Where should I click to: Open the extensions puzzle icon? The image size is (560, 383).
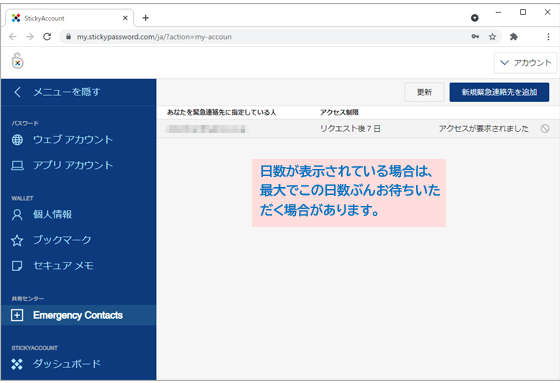(514, 37)
